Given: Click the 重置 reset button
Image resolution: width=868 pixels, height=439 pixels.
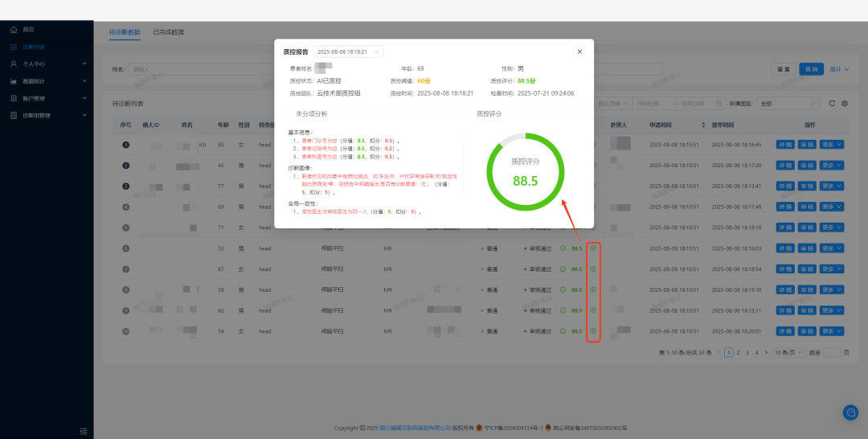Looking at the screenshot, I should point(784,69).
